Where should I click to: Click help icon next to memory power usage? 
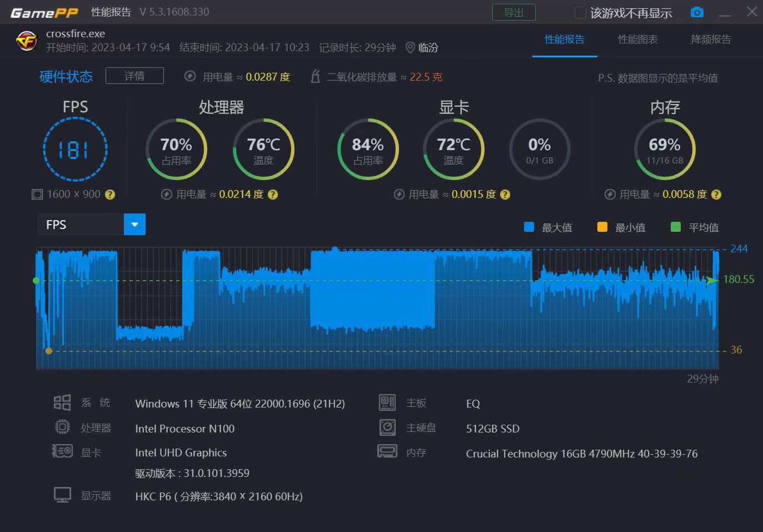tap(716, 195)
